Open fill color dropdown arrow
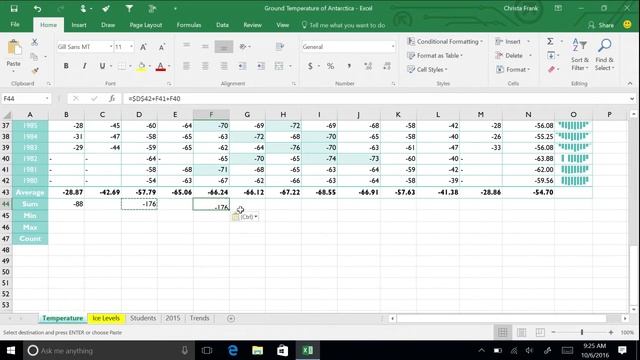 pos(150,66)
